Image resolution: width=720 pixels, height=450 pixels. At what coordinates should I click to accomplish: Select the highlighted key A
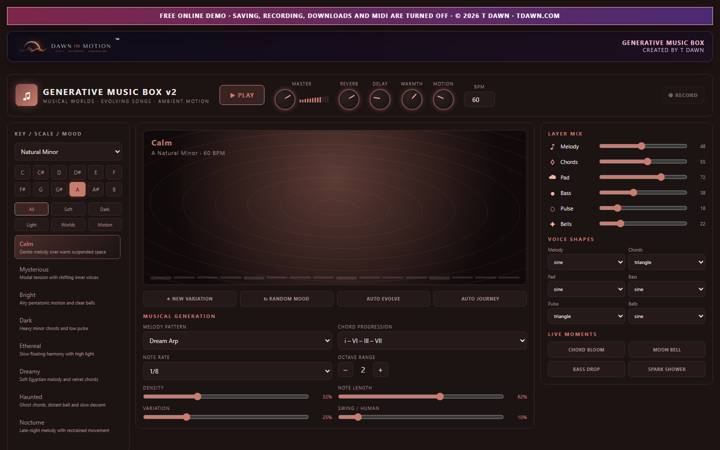click(77, 189)
